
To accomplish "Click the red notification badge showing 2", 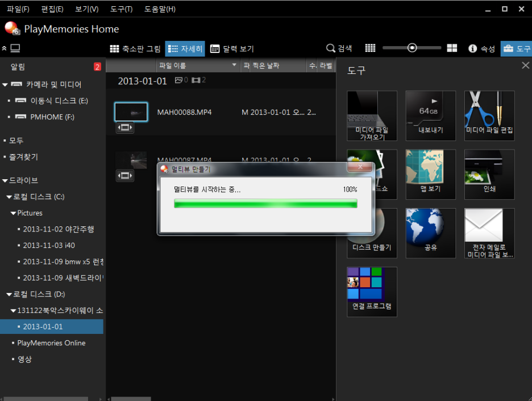I will [97, 67].
